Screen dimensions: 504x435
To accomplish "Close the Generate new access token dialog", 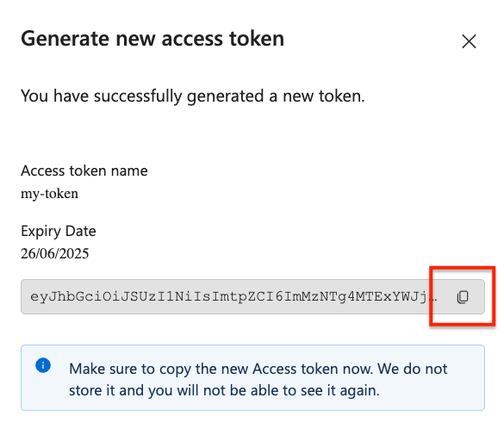I will tap(469, 41).
